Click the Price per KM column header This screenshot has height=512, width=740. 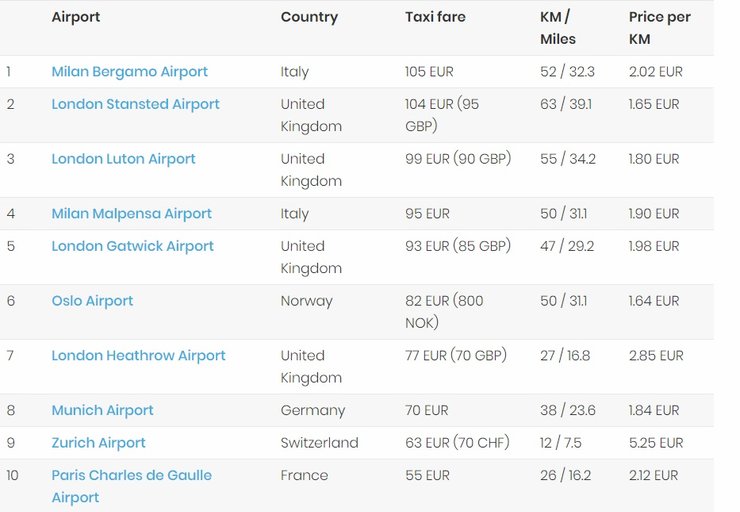point(659,28)
